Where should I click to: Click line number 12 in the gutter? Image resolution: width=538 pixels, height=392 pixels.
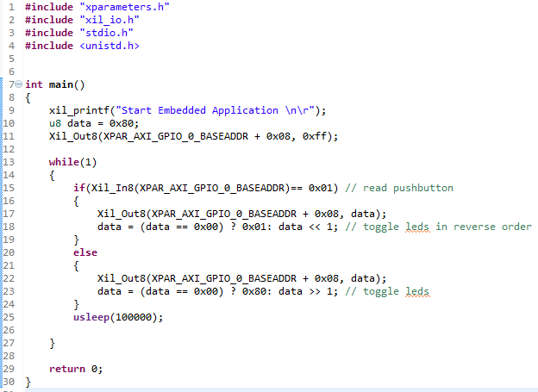9,149
